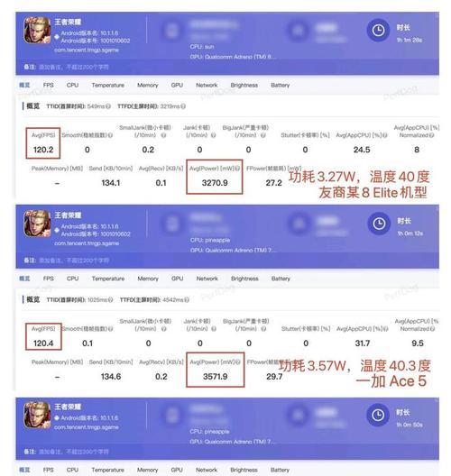Open help icon next to Avg(Power) in first report
Screen dimensions: 451x476
[237, 169]
